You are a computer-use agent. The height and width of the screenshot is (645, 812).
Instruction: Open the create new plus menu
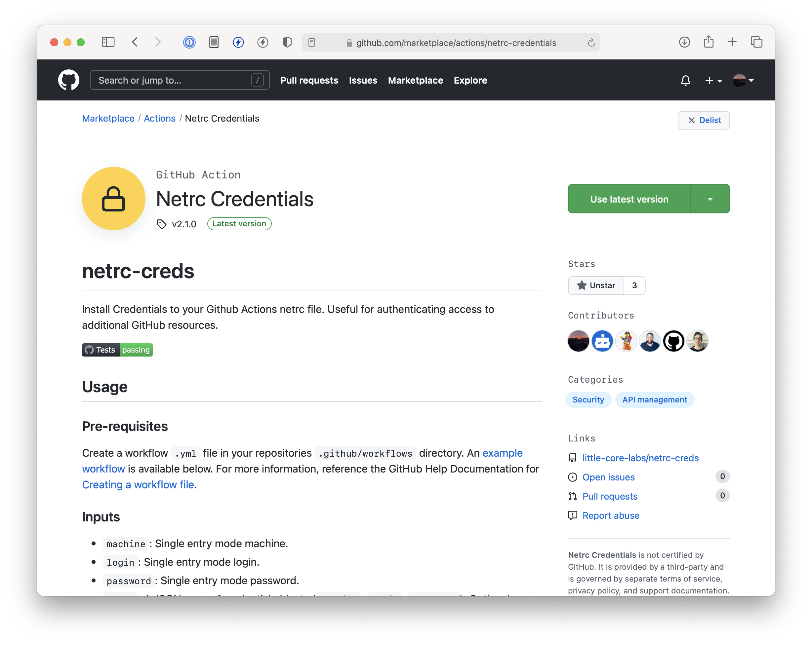pyautogui.click(x=713, y=80)
